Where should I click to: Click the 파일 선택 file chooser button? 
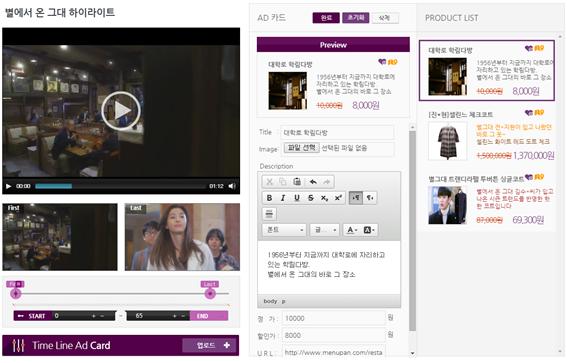[302, 148]
